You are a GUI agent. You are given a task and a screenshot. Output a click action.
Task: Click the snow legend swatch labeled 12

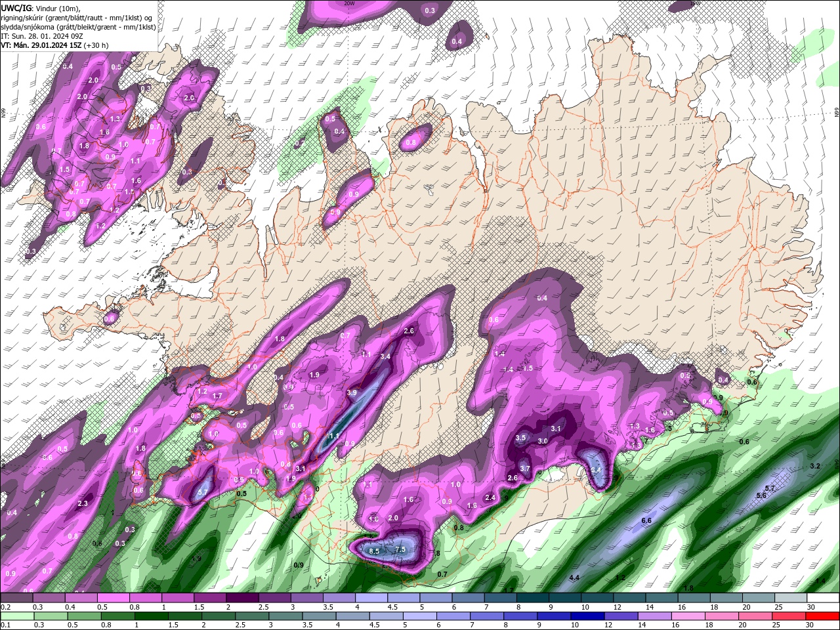pyautogui.click(x=629, y=598)
